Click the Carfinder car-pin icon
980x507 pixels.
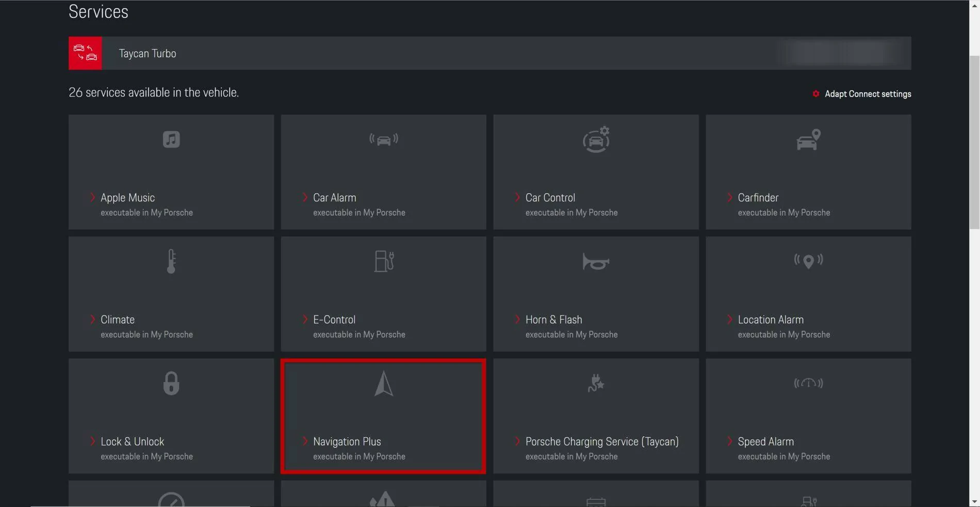click(x=808, y=139)
